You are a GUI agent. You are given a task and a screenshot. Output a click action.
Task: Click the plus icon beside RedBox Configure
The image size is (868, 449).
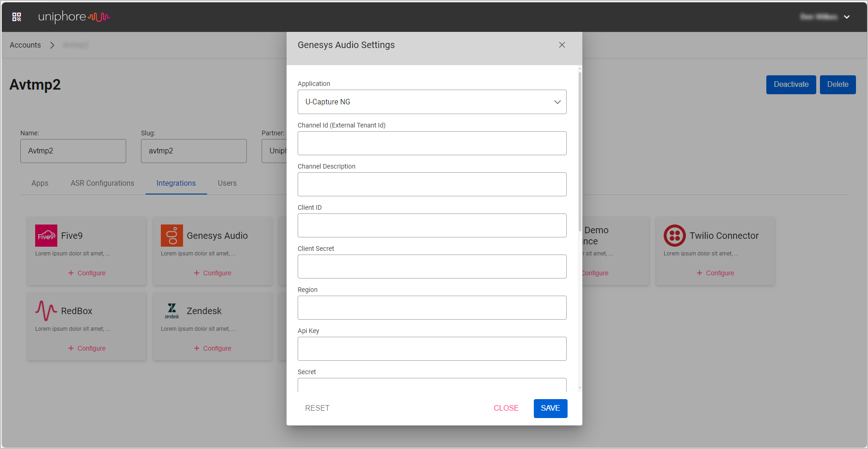pos(71,348)
